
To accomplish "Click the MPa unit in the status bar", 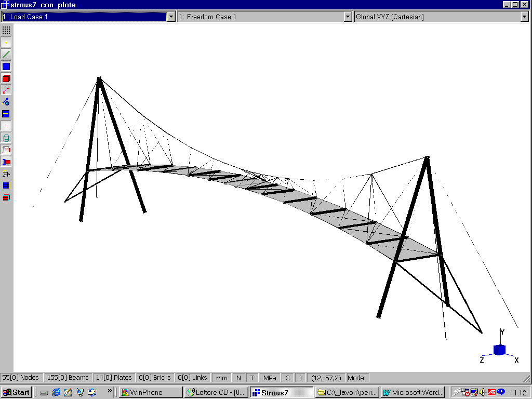I will [270, 378].
